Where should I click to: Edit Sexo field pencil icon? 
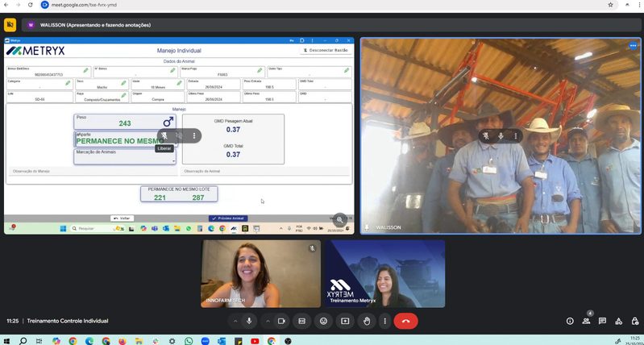[x=123, y=83]
